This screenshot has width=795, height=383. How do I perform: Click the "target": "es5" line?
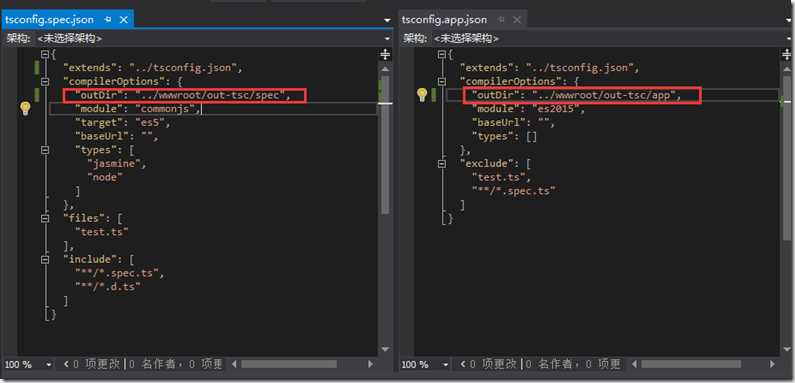click(x=123, y=122)
